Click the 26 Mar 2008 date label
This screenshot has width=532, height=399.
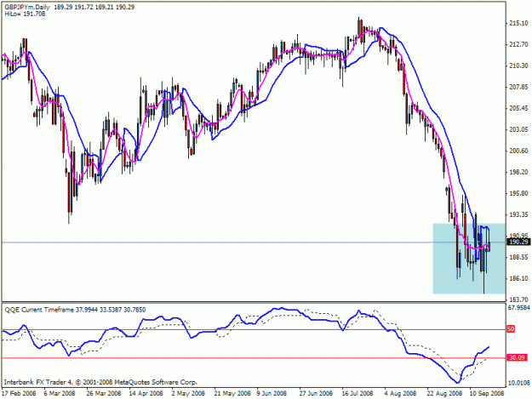tap(104, 393)
